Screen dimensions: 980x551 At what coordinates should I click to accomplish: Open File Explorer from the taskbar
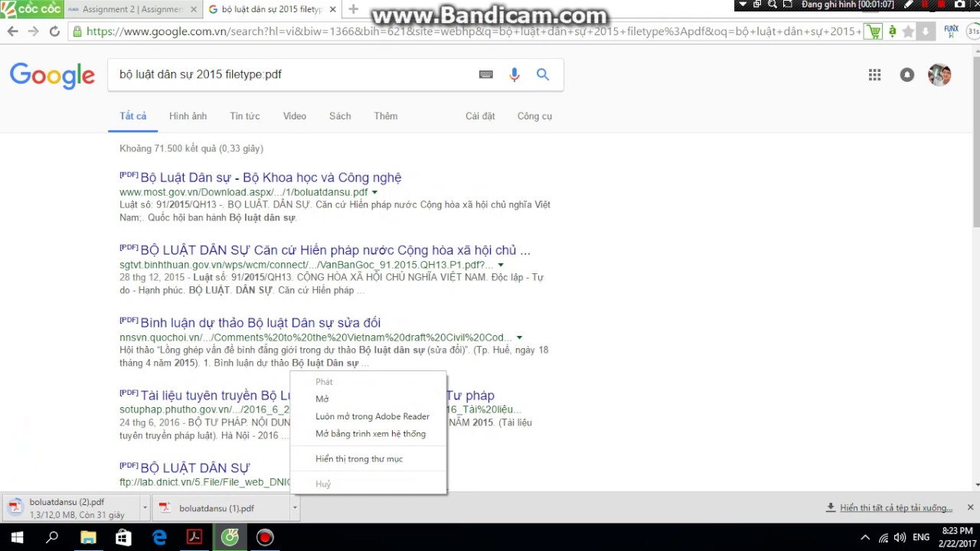[x=88, y=537]
